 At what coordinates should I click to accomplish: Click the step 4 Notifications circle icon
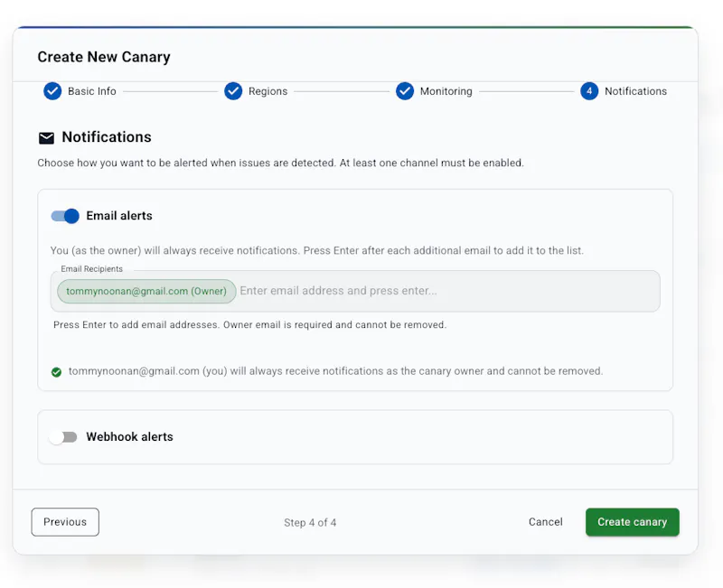(x=589, y=91)
